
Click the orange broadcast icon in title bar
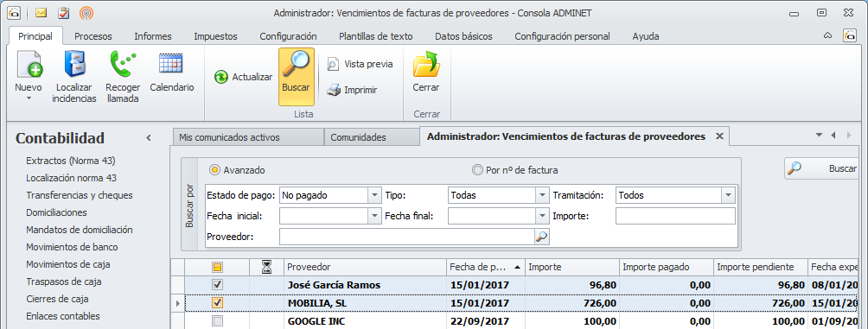pyautogui.click(x=86, y=12)
